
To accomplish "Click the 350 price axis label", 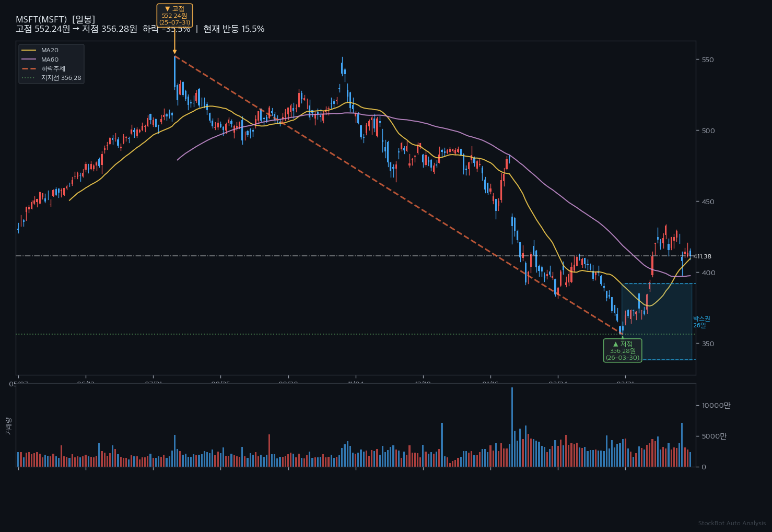I will [x=708, y=344].
